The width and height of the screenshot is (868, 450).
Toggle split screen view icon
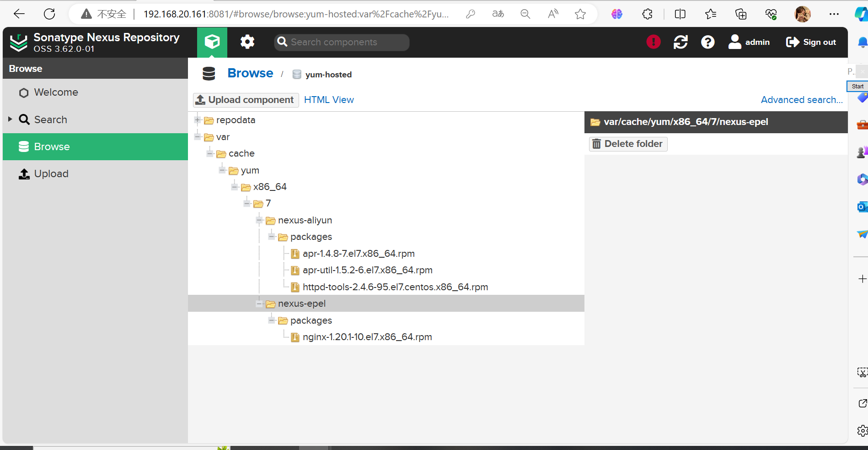tap(680, 14)
